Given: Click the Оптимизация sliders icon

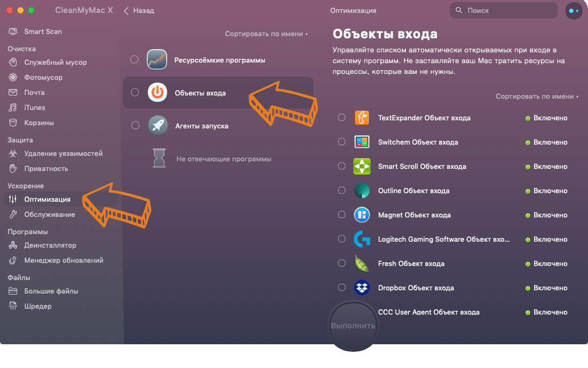Looking at the screenshot, I should pyautogui.click(x=13, y=199).
